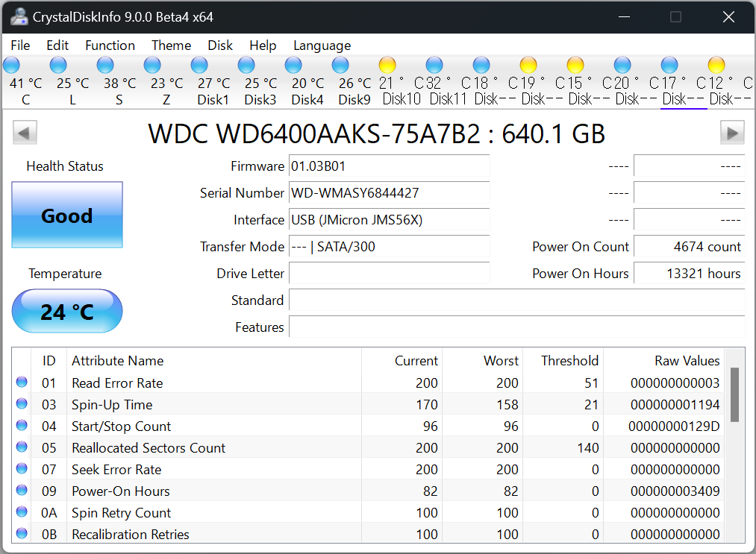Go to next disk with right arrow

(732, 133)
